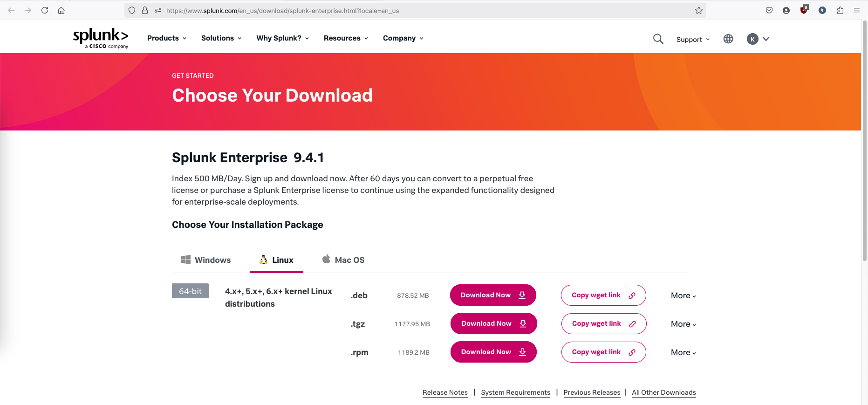Expand the Products navigation dropdown
The width and height of the screenshot is (868, 405).
click(x=166, y=38)
